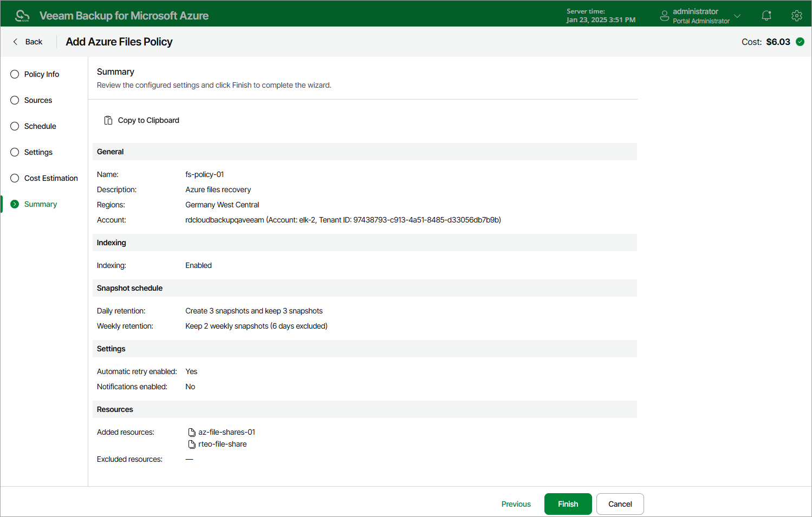Click the green Summary step arrow icon
This screenshot has width=812, height=517.
15,204
